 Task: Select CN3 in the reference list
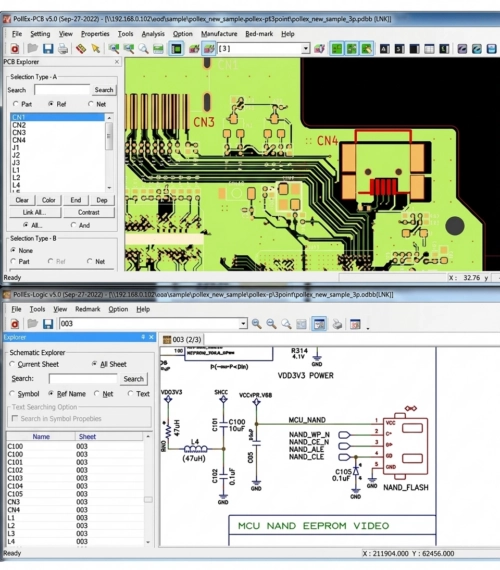click(57, 132)
